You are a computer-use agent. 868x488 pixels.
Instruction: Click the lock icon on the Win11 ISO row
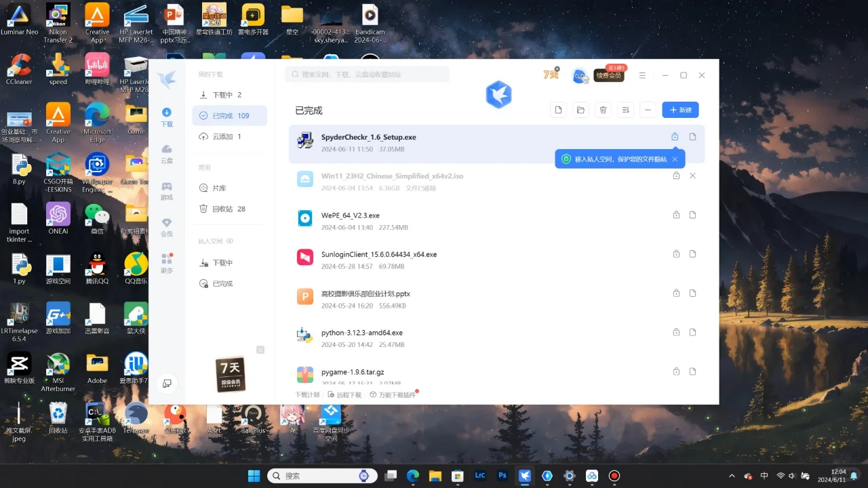(x=676, y=176)
